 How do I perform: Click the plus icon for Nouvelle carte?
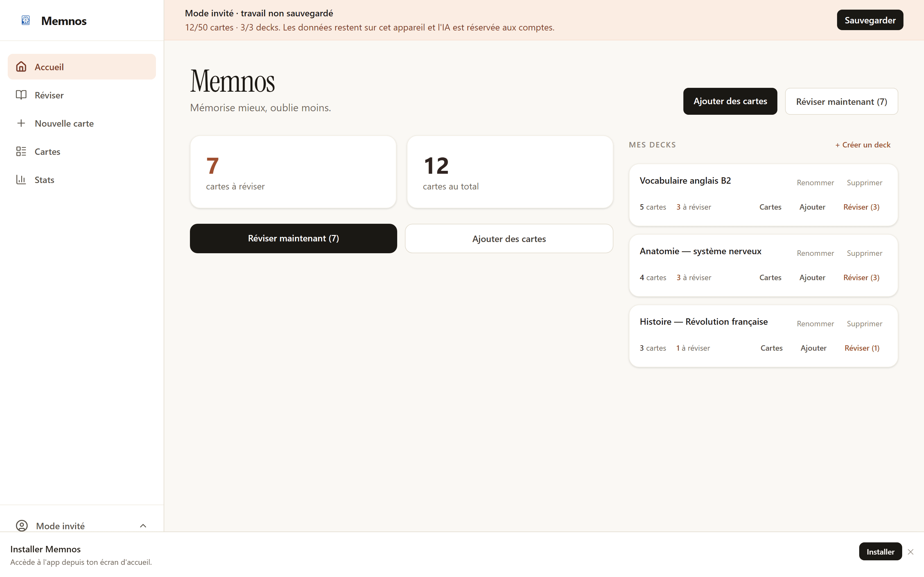coord(21,123)
